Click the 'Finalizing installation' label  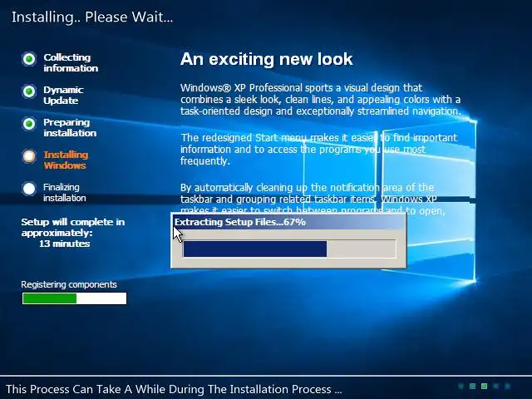[65, 192]
